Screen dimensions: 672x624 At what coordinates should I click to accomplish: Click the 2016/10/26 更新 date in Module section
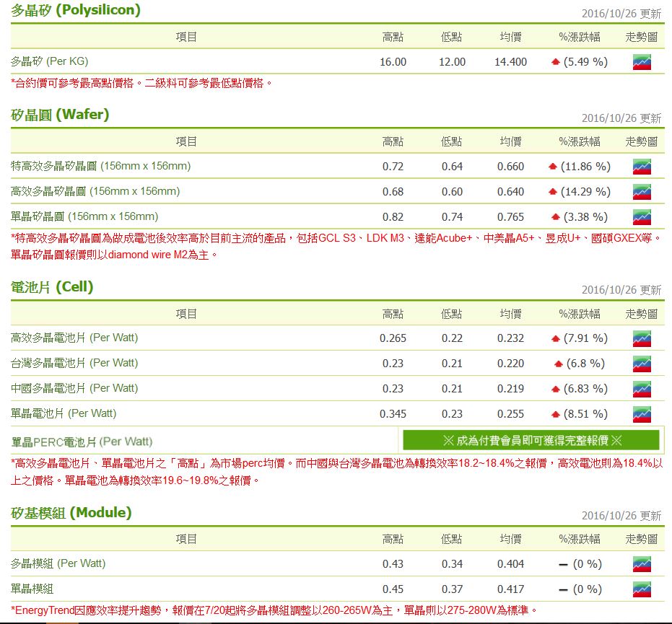click(x=621, y=516)
